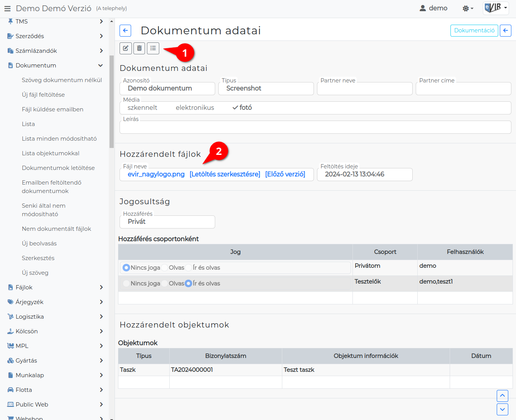The height and width of the screenshot is (420, 516).
Task: Click the back arrow next to Dokumentáció
Action: click(x=506, y=30)
